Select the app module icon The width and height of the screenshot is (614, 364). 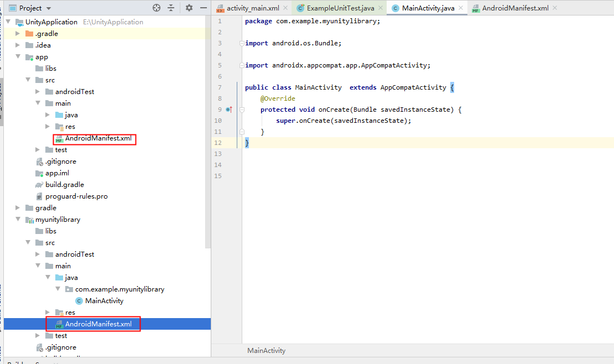[29, 57]
